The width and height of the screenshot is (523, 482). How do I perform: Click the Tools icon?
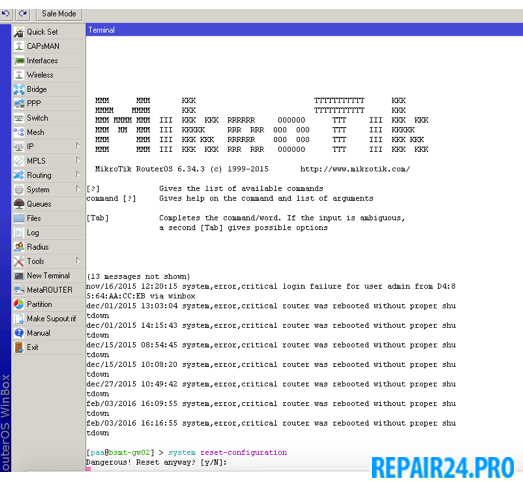[19, 262]
